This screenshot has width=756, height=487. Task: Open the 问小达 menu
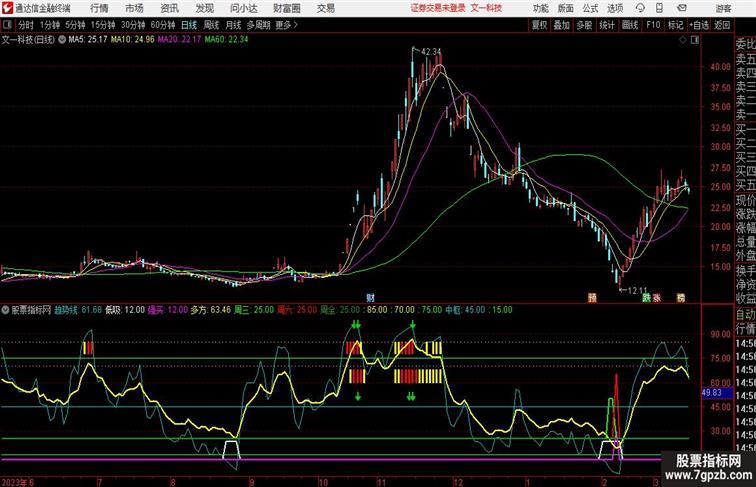243,8
